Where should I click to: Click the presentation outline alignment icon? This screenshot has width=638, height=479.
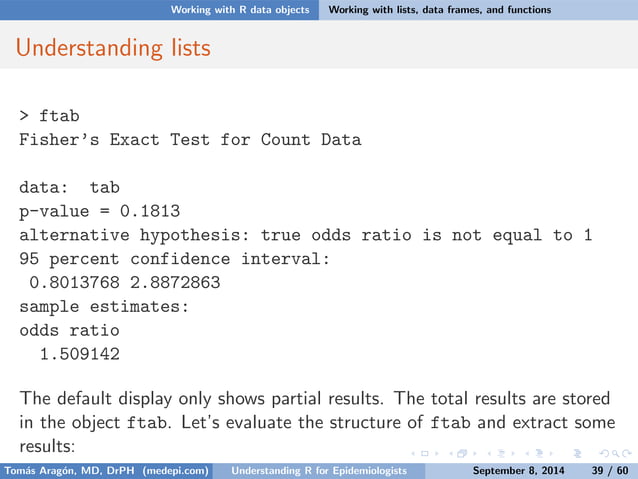pyautogui.click(x=577, y=453)
